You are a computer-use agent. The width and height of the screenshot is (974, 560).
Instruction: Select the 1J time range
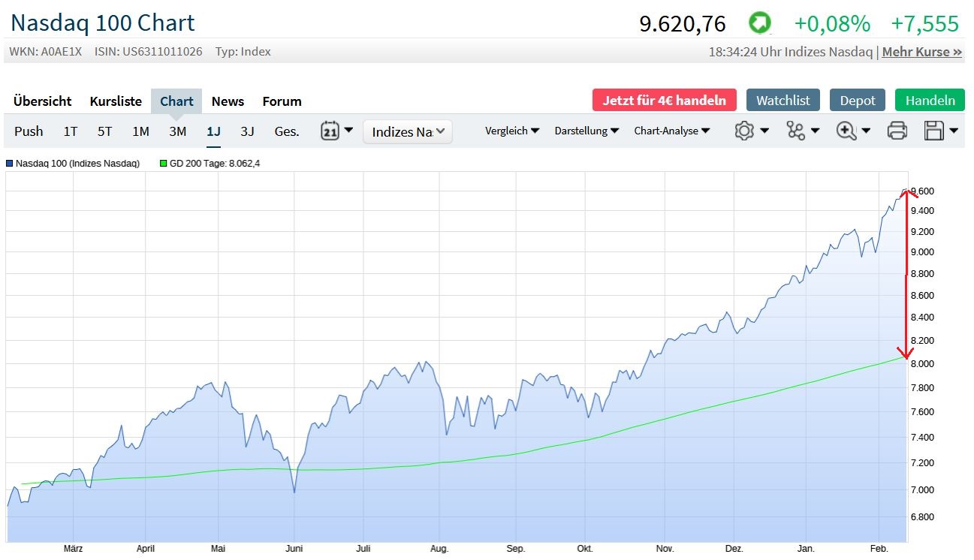click(x=213, y=131)
